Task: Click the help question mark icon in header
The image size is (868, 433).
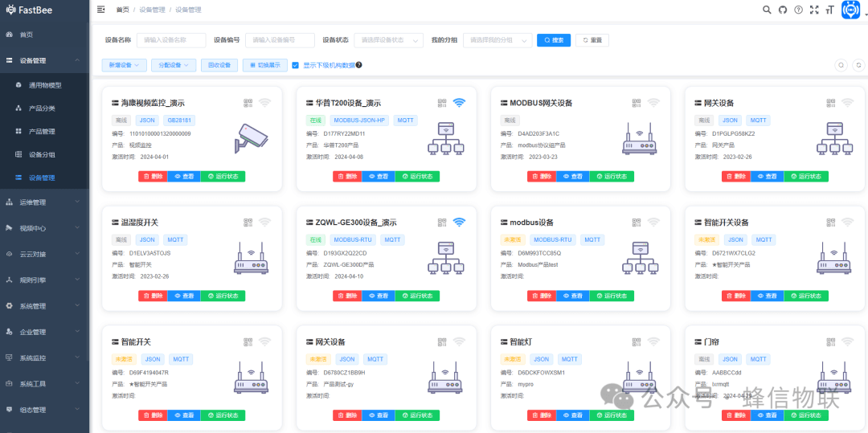Action: point(798,10)
